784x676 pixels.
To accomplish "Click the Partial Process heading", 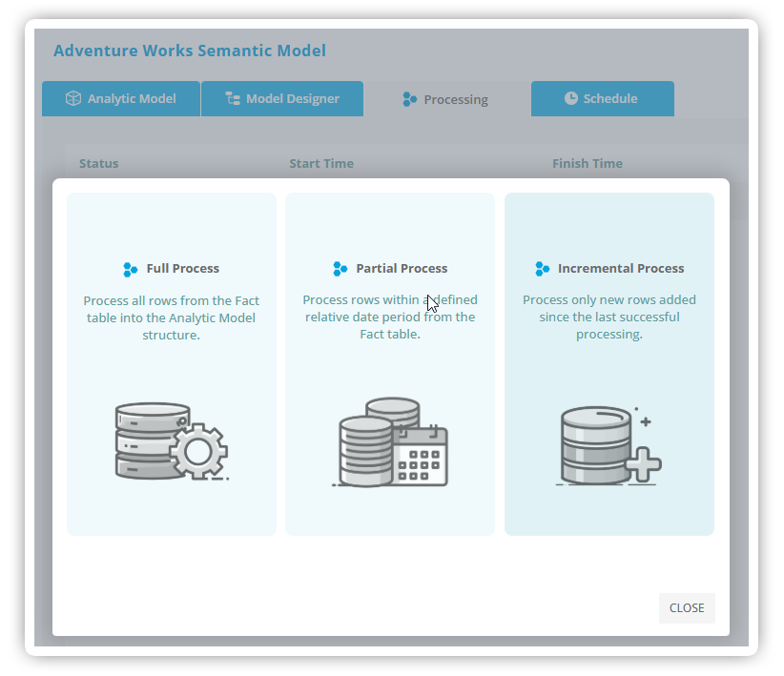I will 402,269.
